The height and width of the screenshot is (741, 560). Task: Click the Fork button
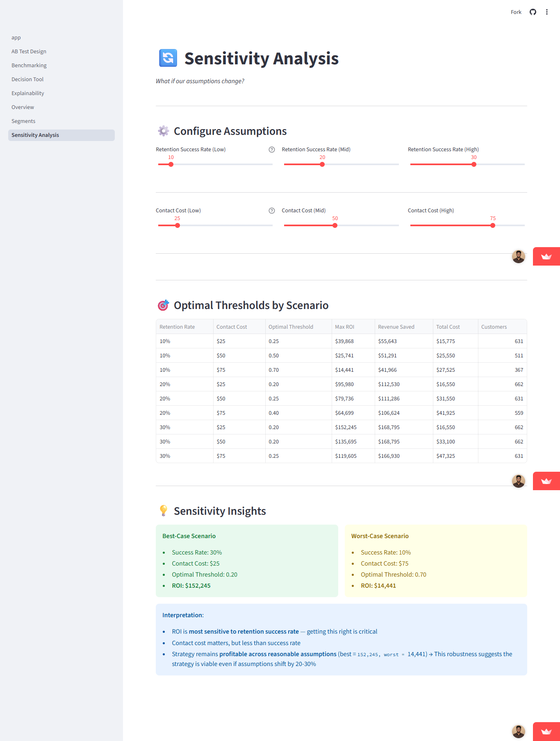[x=516, y=12]
